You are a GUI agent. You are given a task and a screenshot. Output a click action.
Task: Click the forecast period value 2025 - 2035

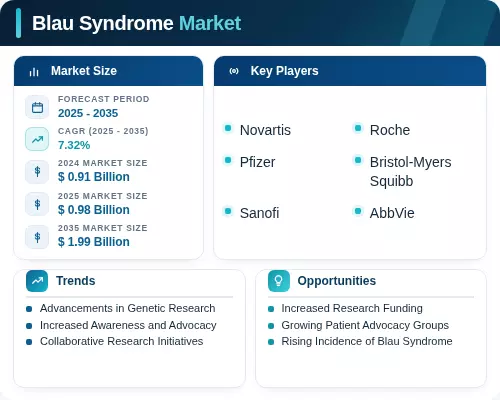coord(88,113)
